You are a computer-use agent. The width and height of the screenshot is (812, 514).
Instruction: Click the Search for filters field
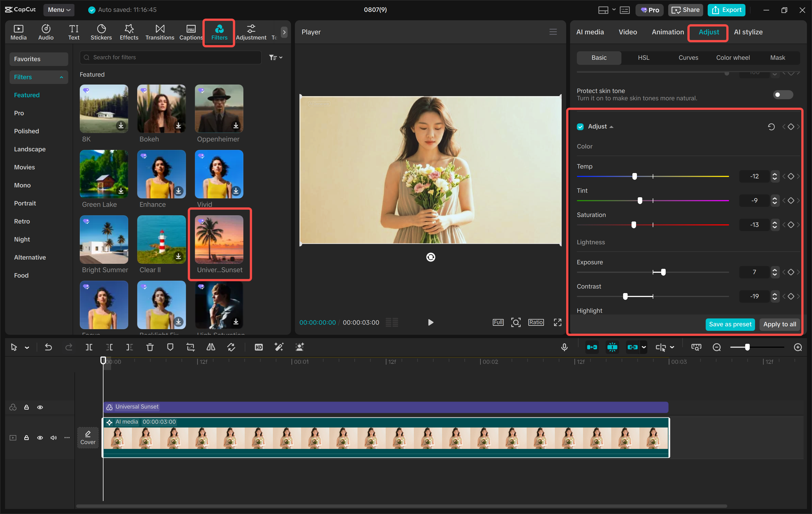click(170, 57)
